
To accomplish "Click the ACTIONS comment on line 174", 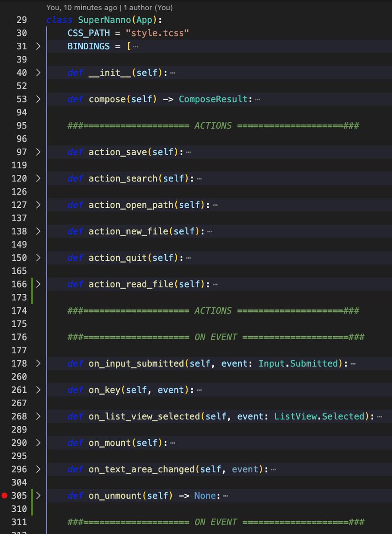I will click(x=213, y=311).
